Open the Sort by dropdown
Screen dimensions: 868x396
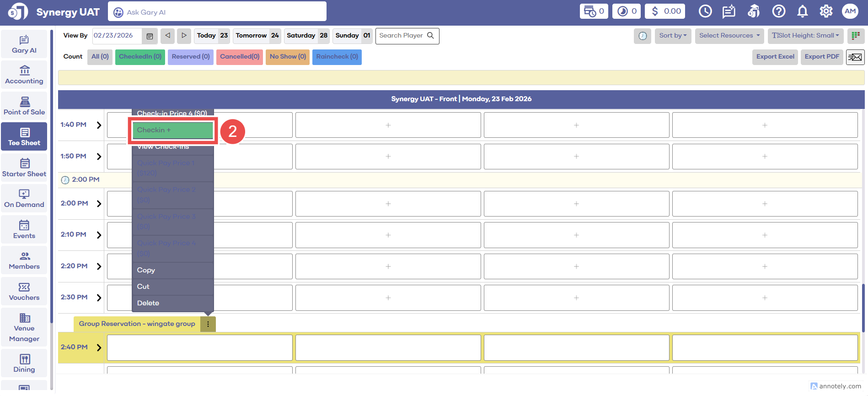[x=672, y=36]
